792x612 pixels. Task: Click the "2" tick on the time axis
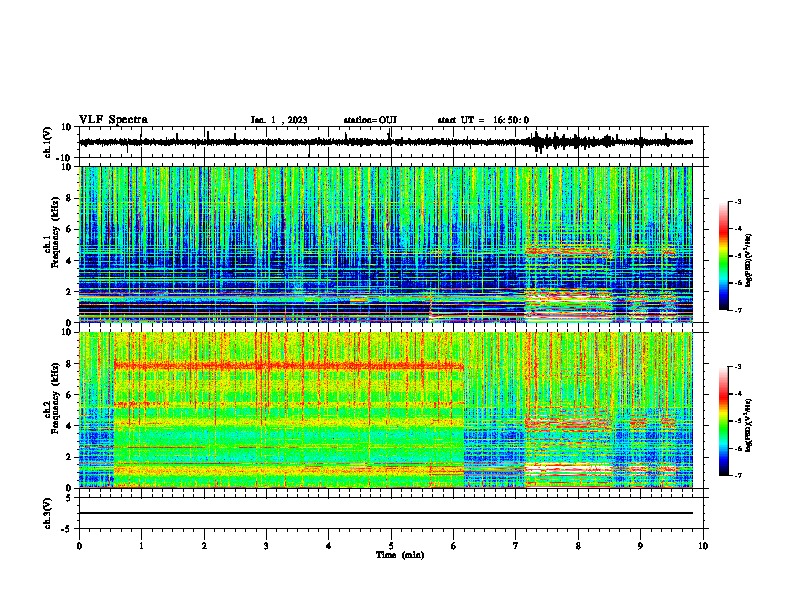pyautogui.click(x=204, y=546)
